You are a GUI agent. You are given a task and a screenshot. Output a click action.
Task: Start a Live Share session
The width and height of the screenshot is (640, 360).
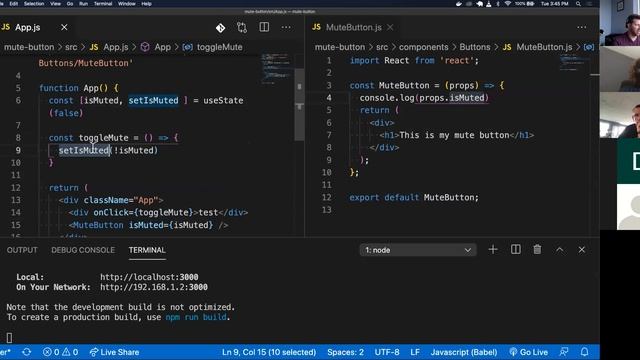114,352
